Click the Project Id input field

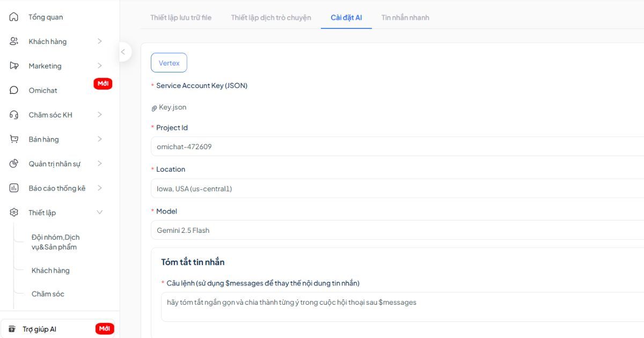point(397,146)
